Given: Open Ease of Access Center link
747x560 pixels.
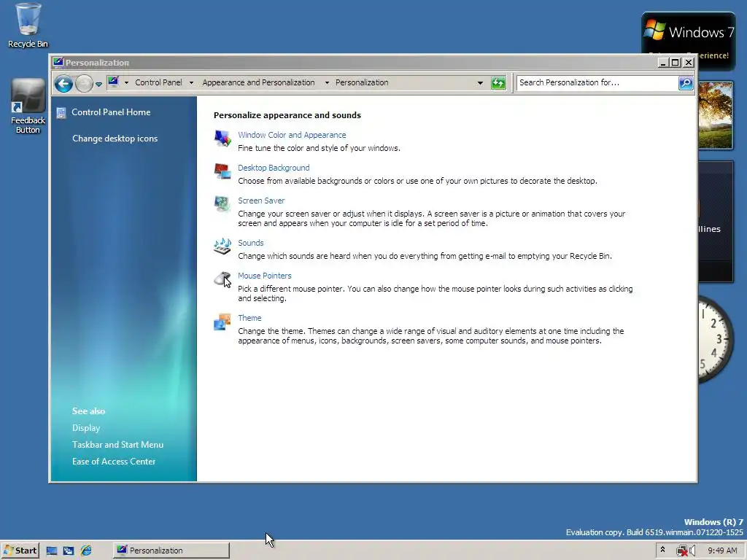Looking at the screenshot, I should click(x=114, y=461).
